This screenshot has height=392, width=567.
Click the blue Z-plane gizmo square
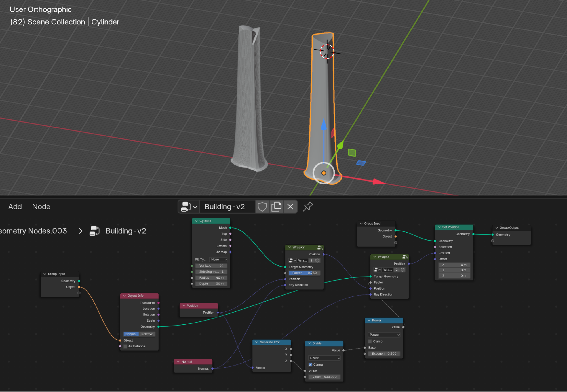[x=361, y=163]
